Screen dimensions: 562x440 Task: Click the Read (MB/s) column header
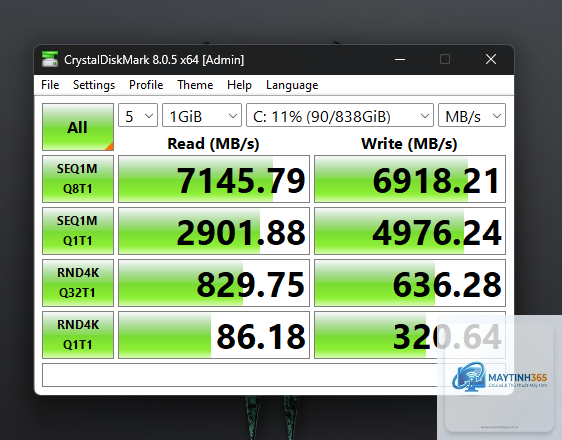213,144
